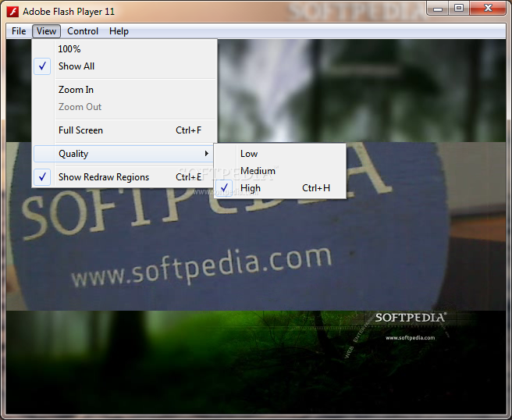Click the Adobe Flash Player title bar icon
This screenshot has height=420, width=512.
12,12
